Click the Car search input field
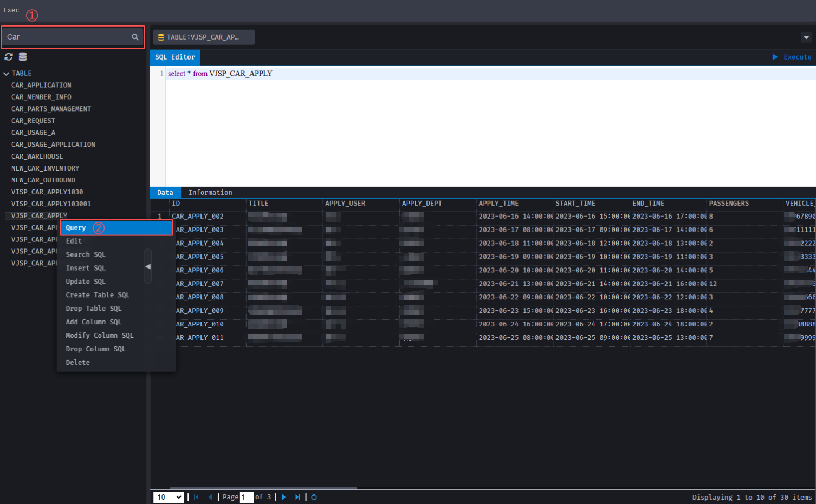The width and height of the screenshot is (816, 504). [x=65, y=37]
